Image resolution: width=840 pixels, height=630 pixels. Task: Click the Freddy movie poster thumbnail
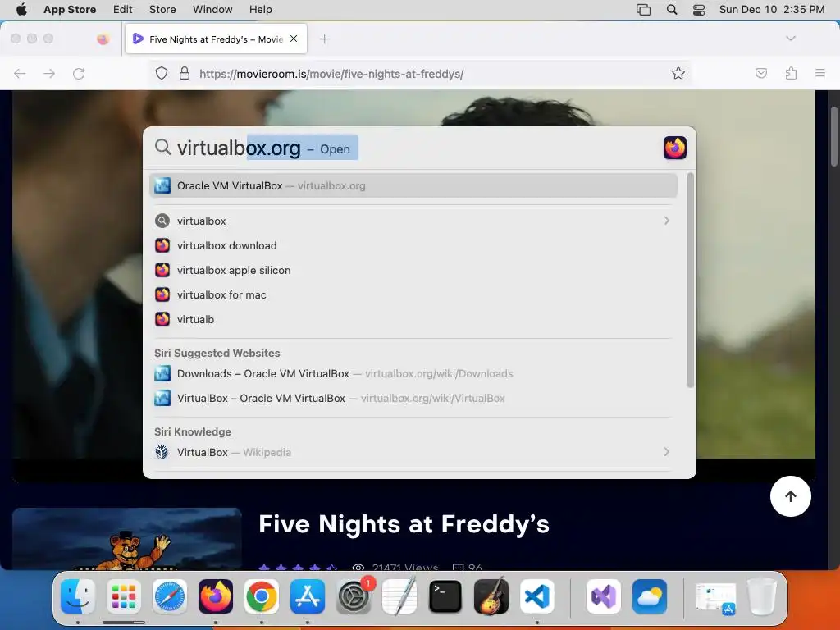click(126, 538)
